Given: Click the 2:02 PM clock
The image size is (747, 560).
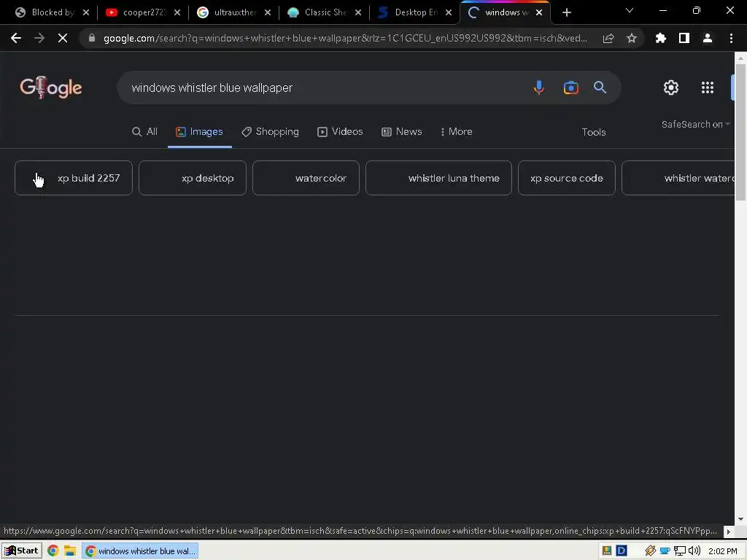Looking at the screenshot, I should point(722,551).
